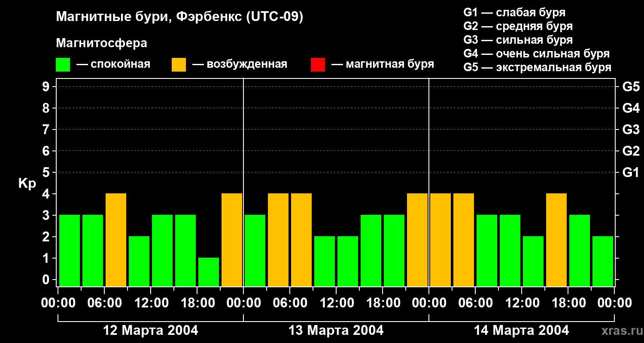Image resolution: width=644 pixels, height=343 pixels.
Task: Click the orange bar starting 06:00 on 12 Марта
Action: pyautogui.click(x=116, y=240)
